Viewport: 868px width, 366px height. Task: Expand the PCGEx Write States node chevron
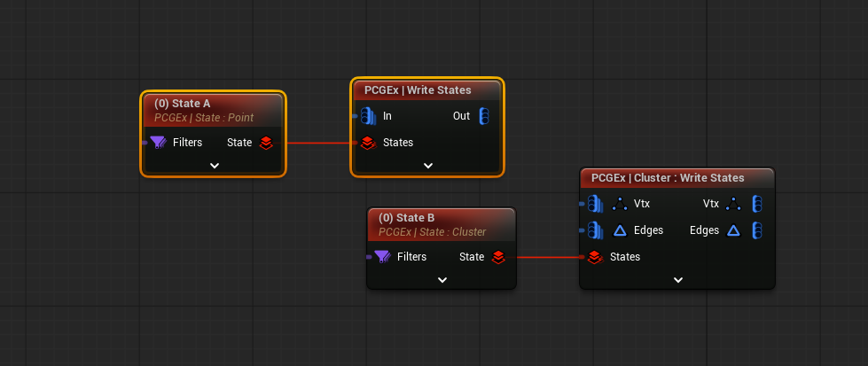(x=427, y=166)
